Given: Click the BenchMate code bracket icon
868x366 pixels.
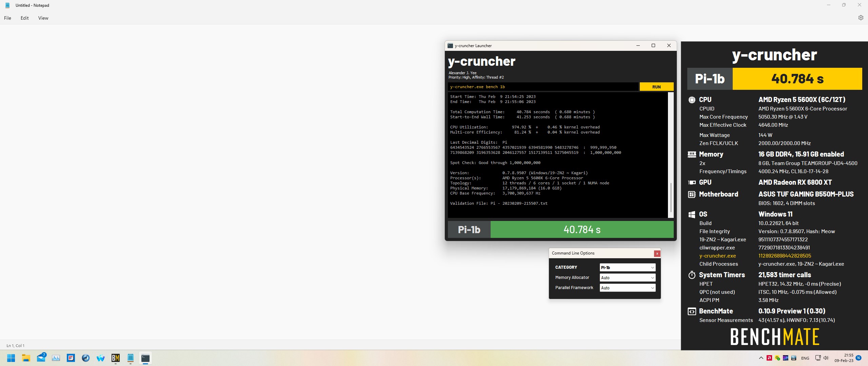Looking at the screenshot, I should [692, 311].
